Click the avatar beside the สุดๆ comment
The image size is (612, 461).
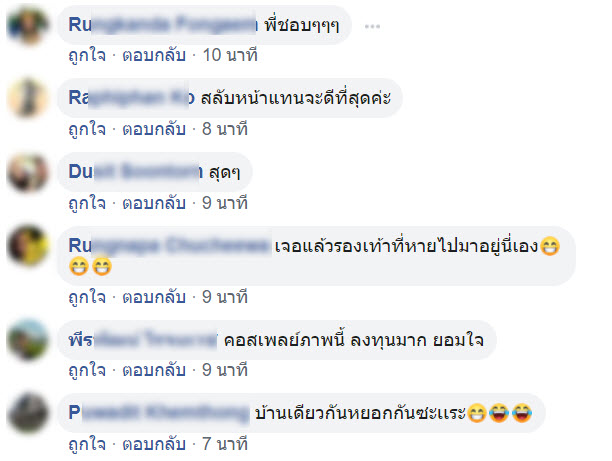pos(28,173)
